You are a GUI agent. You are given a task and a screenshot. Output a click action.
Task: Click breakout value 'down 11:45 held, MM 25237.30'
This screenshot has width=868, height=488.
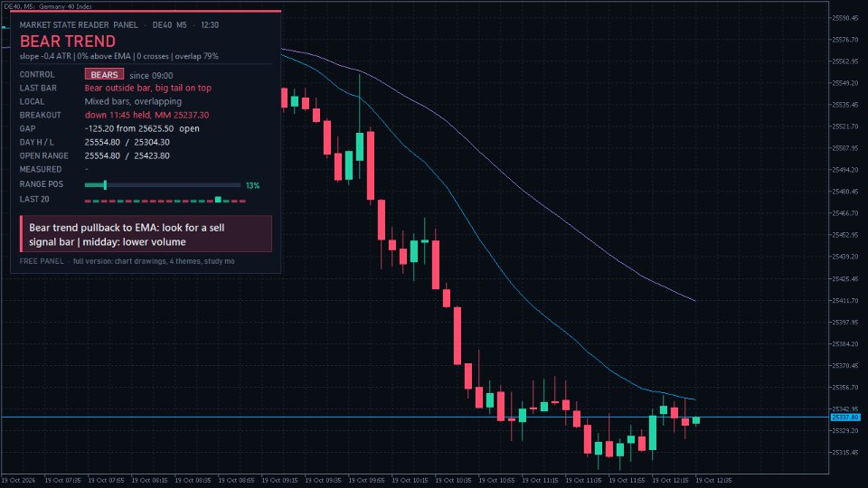coord(146,115)
